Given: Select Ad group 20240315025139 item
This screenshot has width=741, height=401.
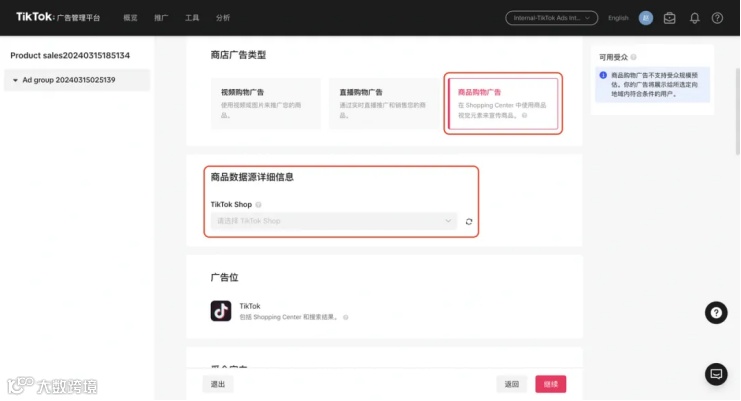Looking at the screenshot, I should click(77, 80).
